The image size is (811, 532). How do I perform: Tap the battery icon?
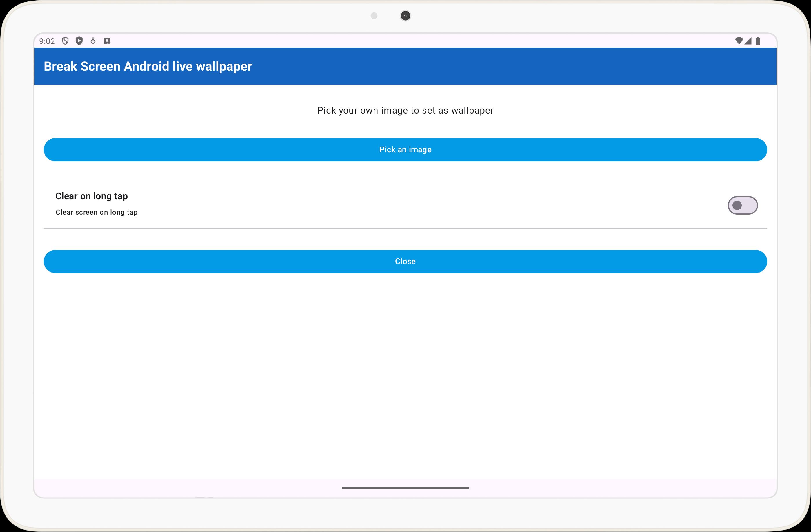pyautogui.click(x=758, y=41)
